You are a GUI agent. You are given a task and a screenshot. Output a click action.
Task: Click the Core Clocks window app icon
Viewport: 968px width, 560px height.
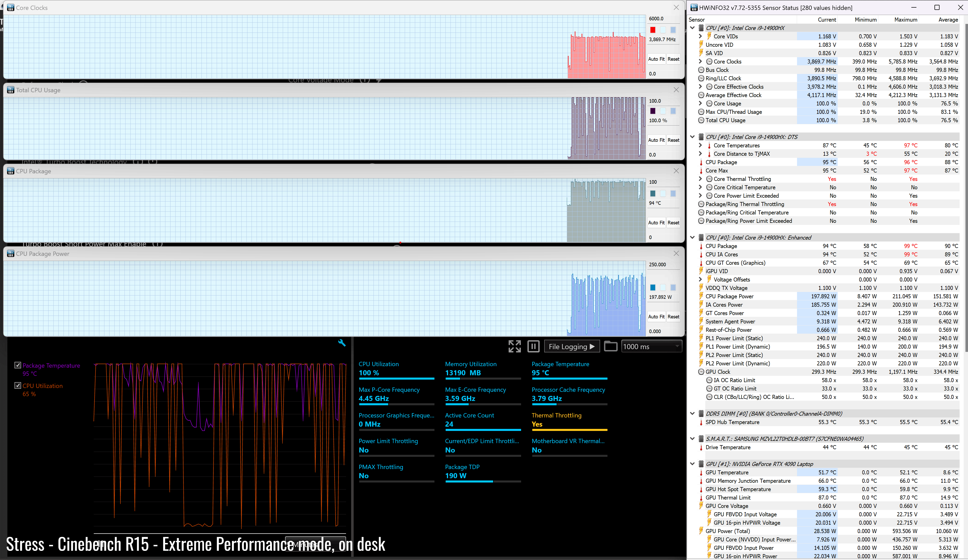(x=10, y=8)
